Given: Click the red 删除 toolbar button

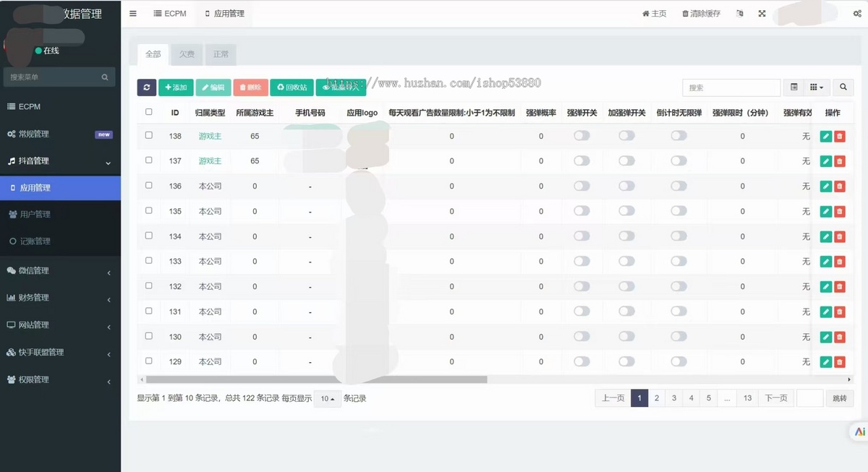Looking at the screenshot, I should coord(250,87).
